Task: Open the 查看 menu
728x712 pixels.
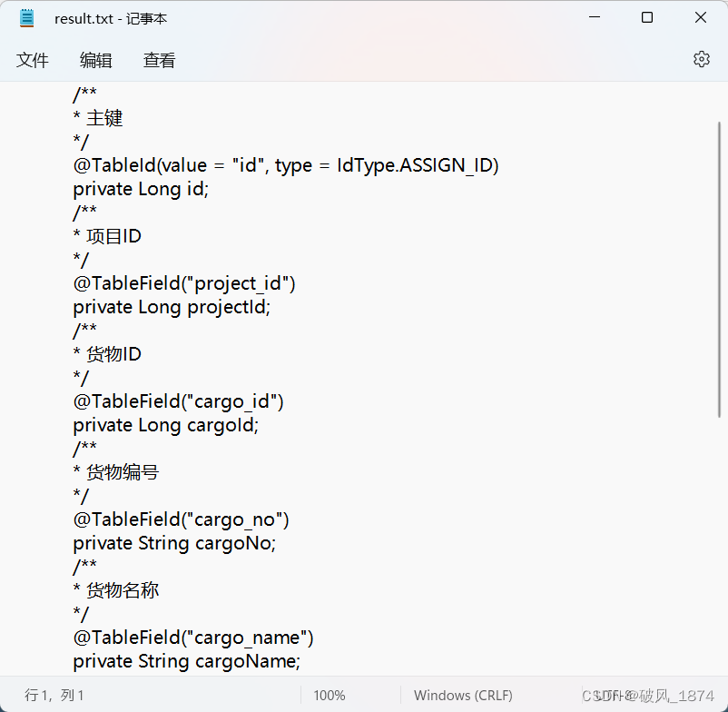Action: click(159, 60)
